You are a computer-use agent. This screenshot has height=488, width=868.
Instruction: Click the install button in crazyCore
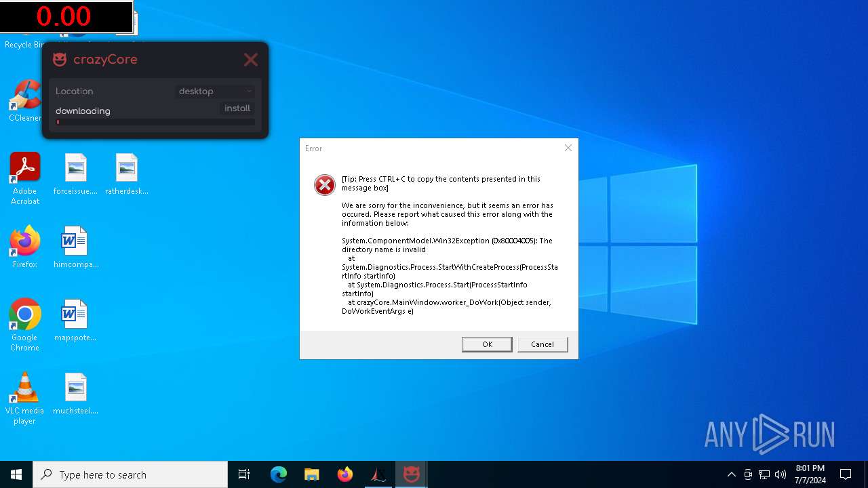click(237, 108)
